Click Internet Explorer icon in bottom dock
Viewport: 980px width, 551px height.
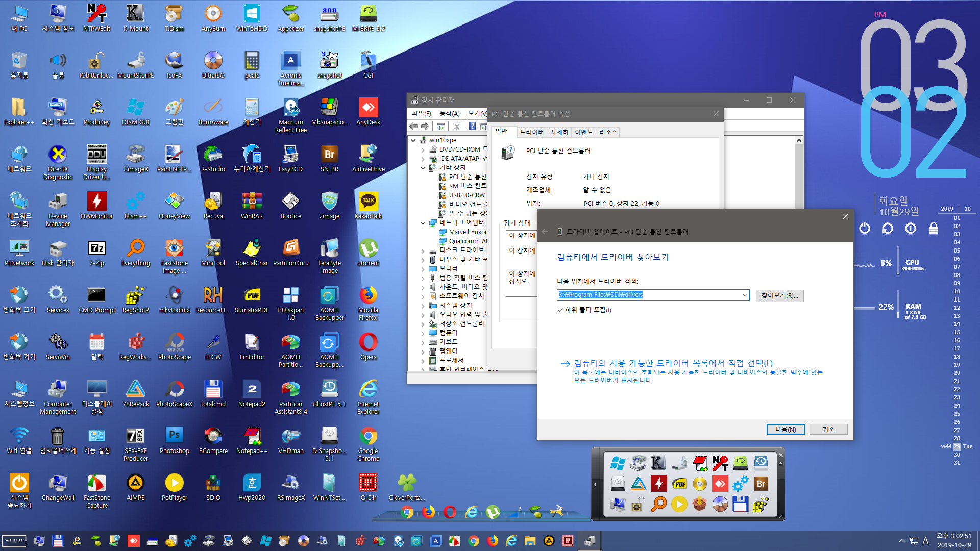pyautogui.click(x=472, y=512)
